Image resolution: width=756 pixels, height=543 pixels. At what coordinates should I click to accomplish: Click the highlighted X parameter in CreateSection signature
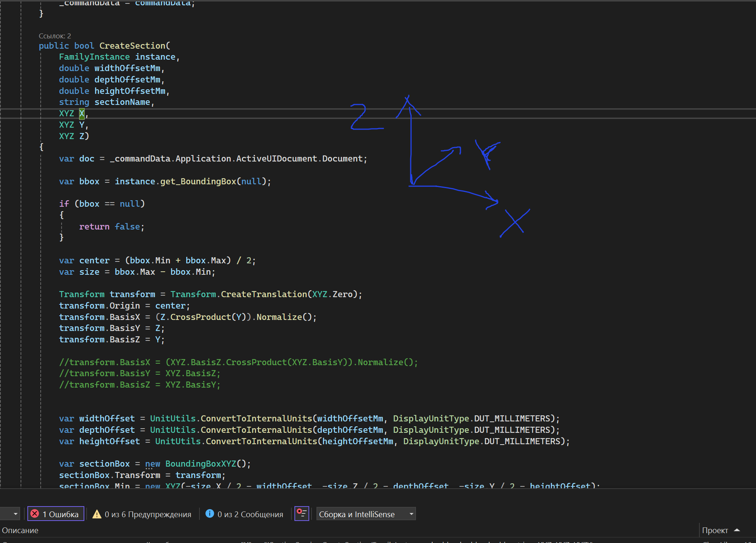82,113
